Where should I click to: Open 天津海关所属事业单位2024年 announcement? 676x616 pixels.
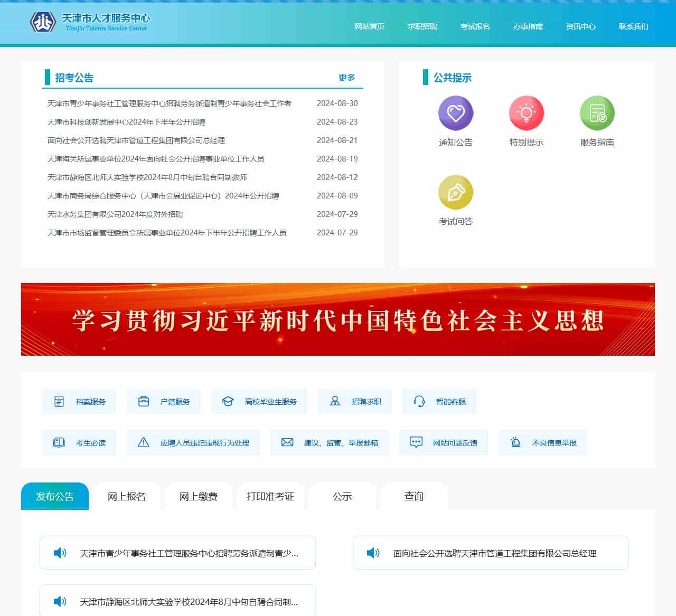tap(156, 159)
